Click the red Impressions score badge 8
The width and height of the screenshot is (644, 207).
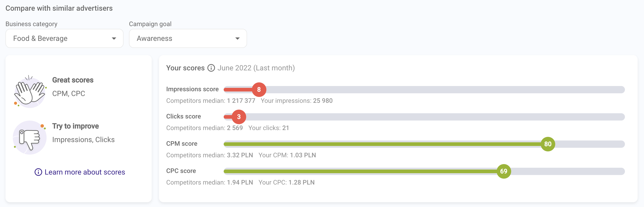point(259,89)
